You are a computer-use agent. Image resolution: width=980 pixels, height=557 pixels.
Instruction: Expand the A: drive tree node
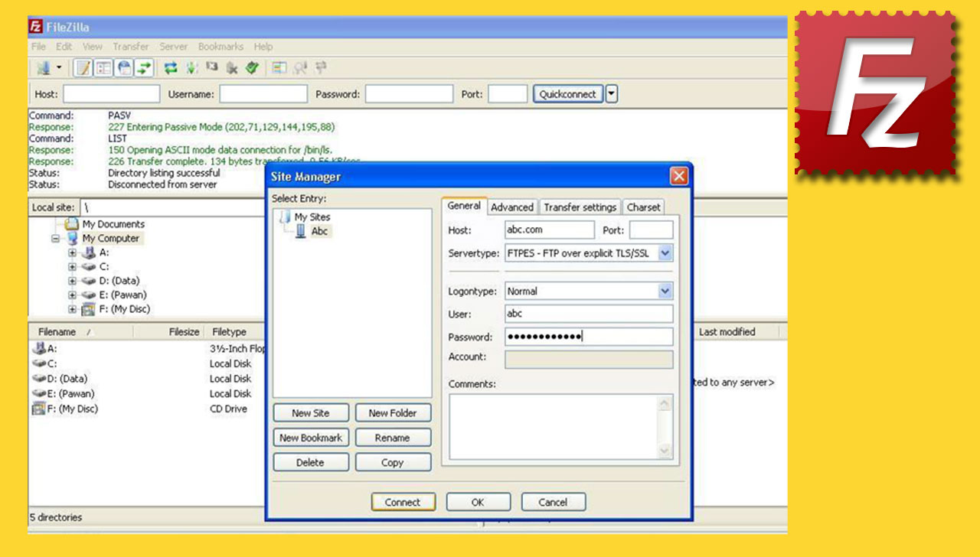72,252
